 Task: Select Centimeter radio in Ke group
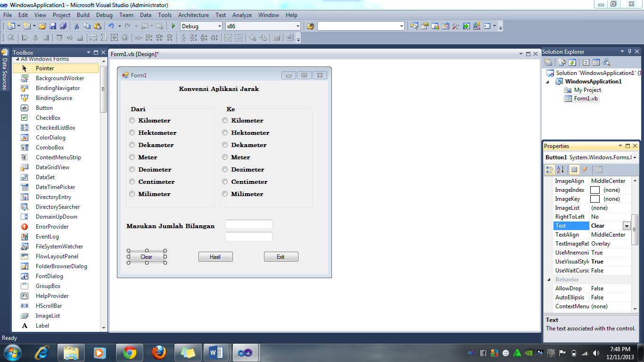(x=225, y=182)
